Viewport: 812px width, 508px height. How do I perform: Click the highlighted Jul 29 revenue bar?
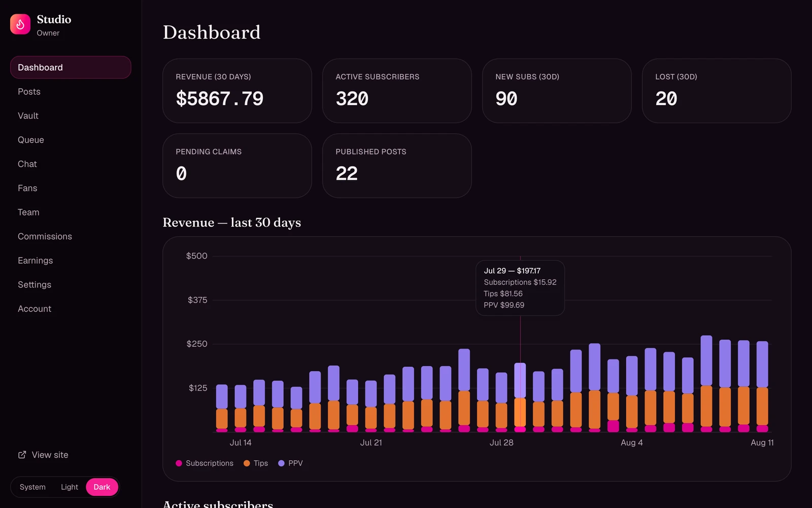click(x=520, y=397)
